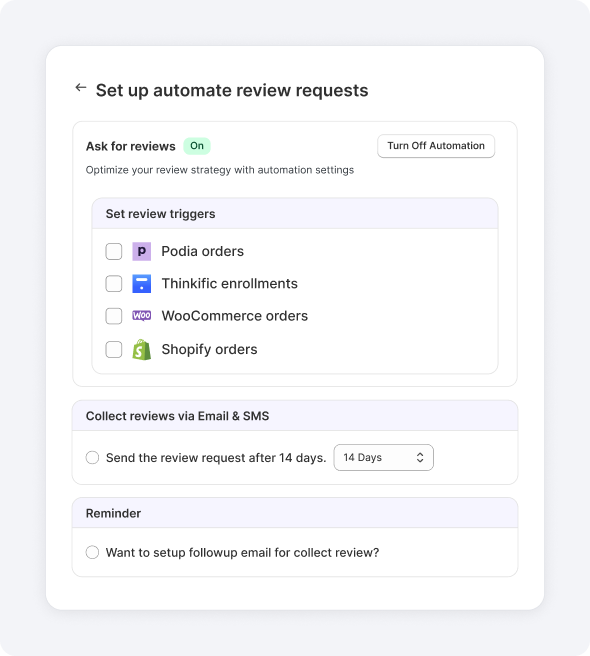The height and width of the screenshot is (656, 590).
Task: Click Turn Off Automation button
Action: pos(436,146)
